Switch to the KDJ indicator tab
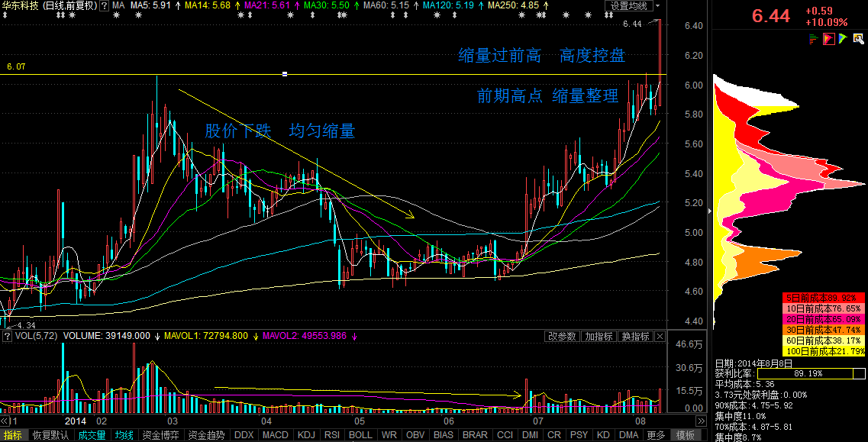This screenshot has height=442, width=868. 306,435
